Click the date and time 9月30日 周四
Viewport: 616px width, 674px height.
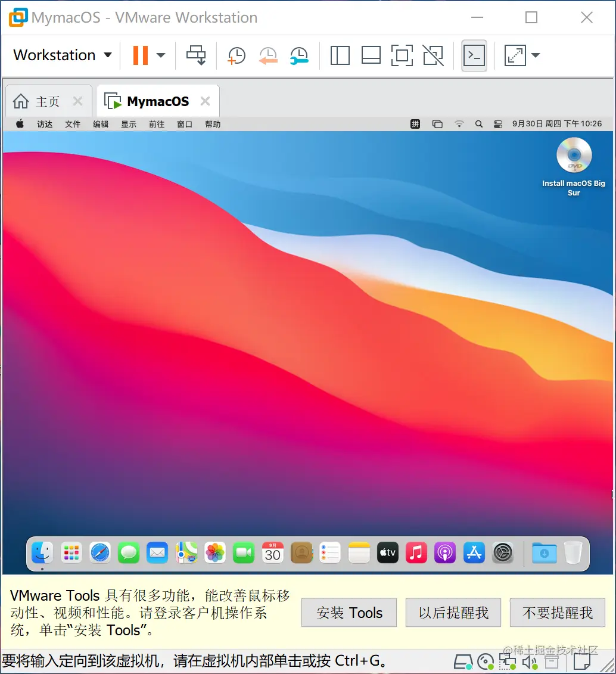click(x=556, y=124)
